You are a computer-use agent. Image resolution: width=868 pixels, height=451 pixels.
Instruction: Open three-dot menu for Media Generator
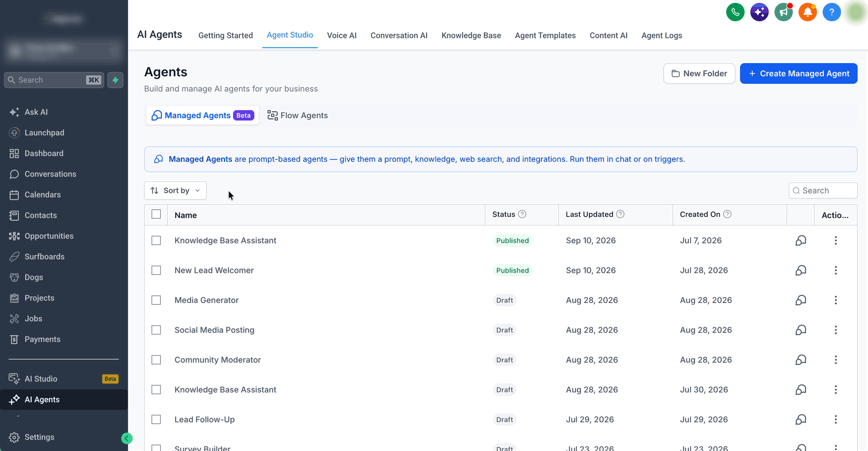(836, 300)
